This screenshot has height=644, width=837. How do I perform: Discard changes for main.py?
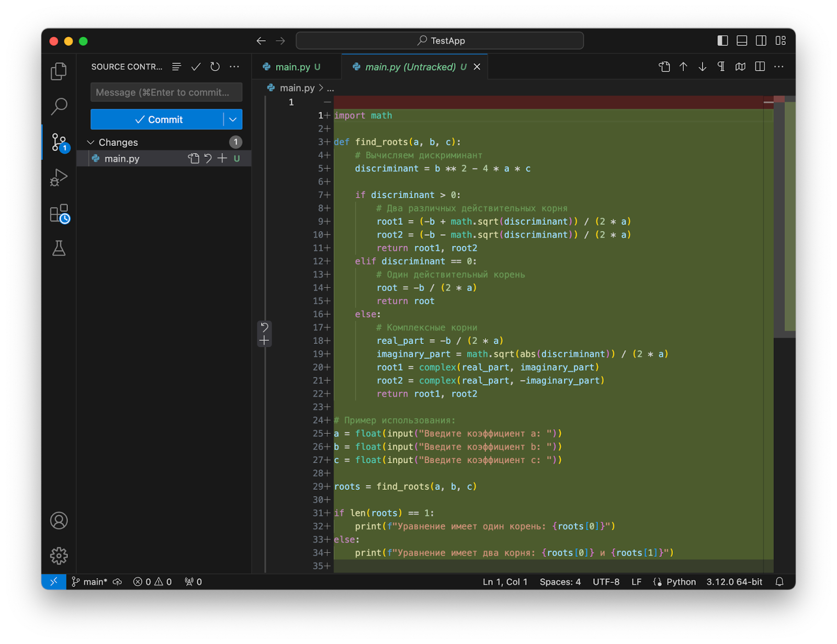[x=208, y=158]
